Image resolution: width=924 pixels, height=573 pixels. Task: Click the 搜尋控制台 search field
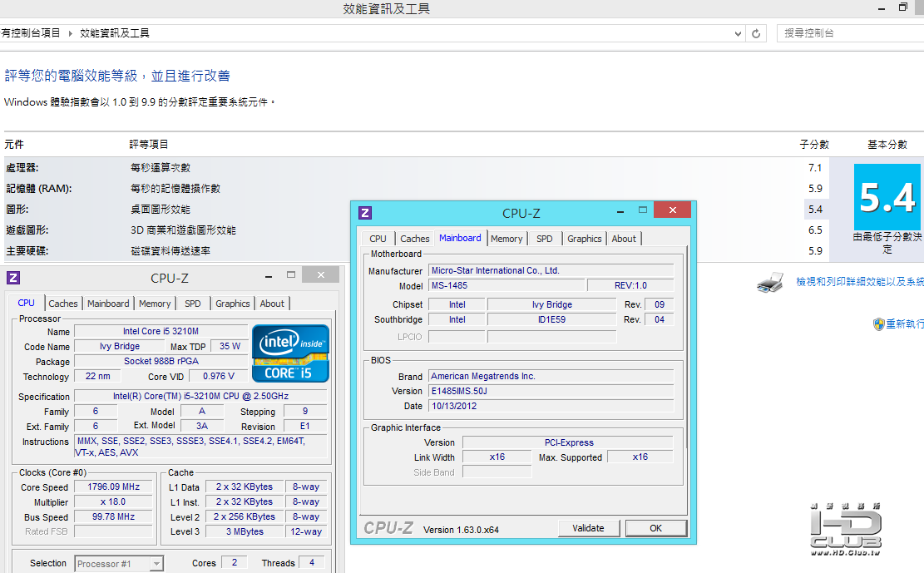click(x=850, y=33)
